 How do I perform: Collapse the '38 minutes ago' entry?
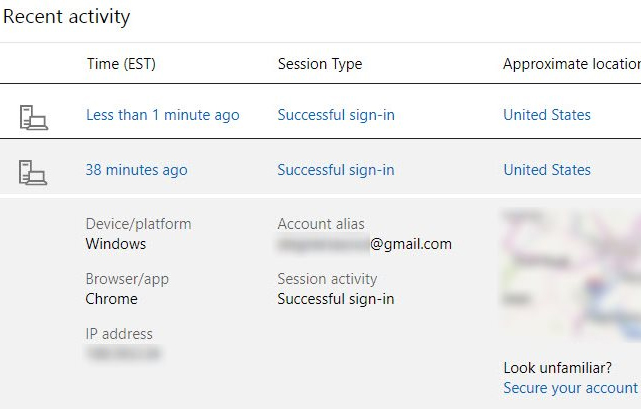(x=136, y=170)
